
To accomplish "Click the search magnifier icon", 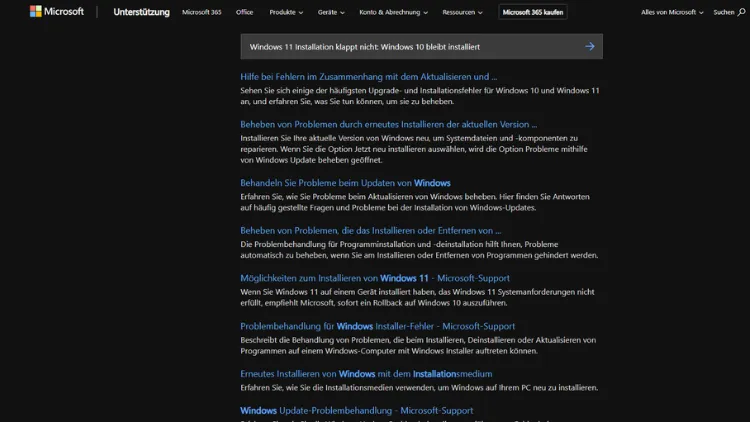I will (x=741, y=12).
